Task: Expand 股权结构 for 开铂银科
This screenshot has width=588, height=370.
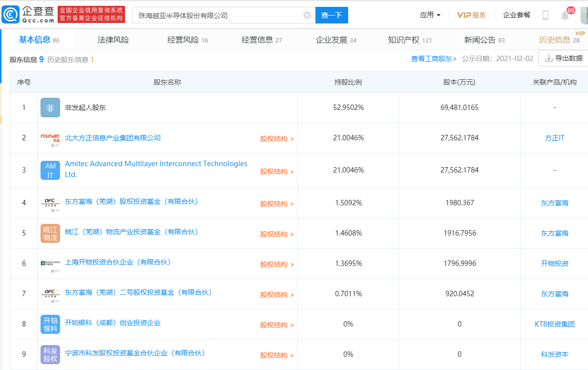Action: pyautogui.click(x=277, y=325)
